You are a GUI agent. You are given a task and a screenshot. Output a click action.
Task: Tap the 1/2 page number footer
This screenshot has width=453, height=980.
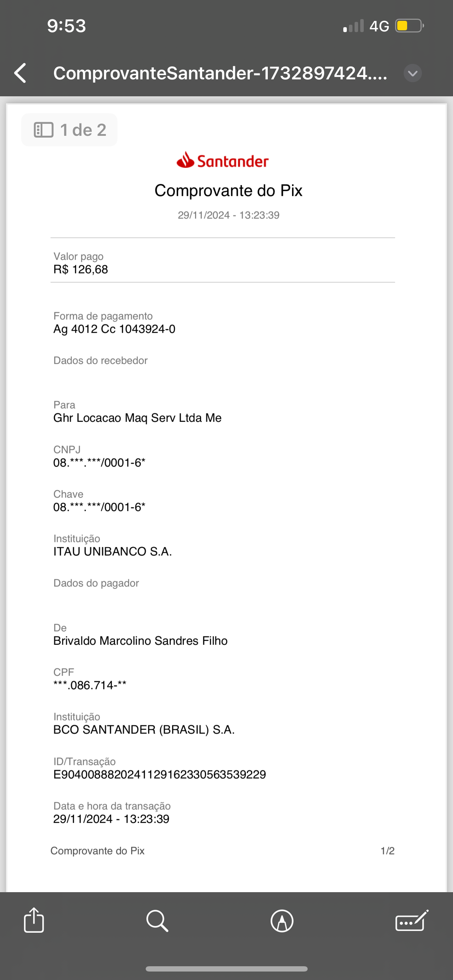(387, 851)
